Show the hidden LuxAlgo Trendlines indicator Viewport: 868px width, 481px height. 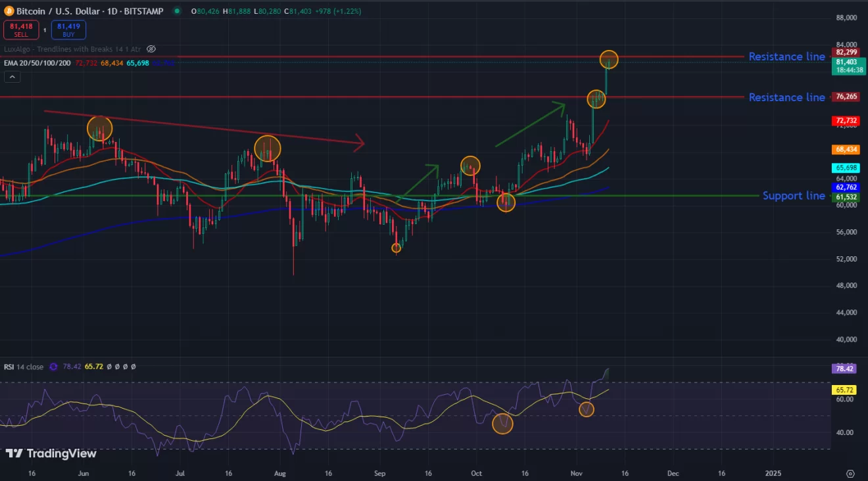[x=151, y=49]
